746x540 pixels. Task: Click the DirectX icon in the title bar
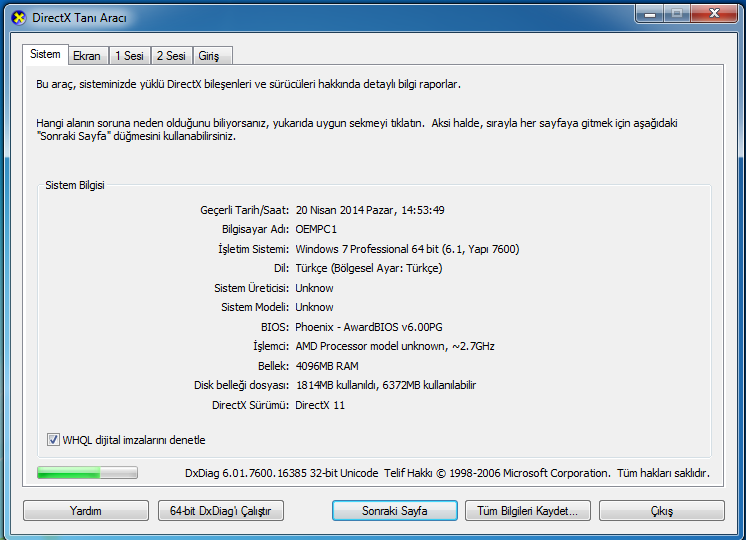(18, 18)
